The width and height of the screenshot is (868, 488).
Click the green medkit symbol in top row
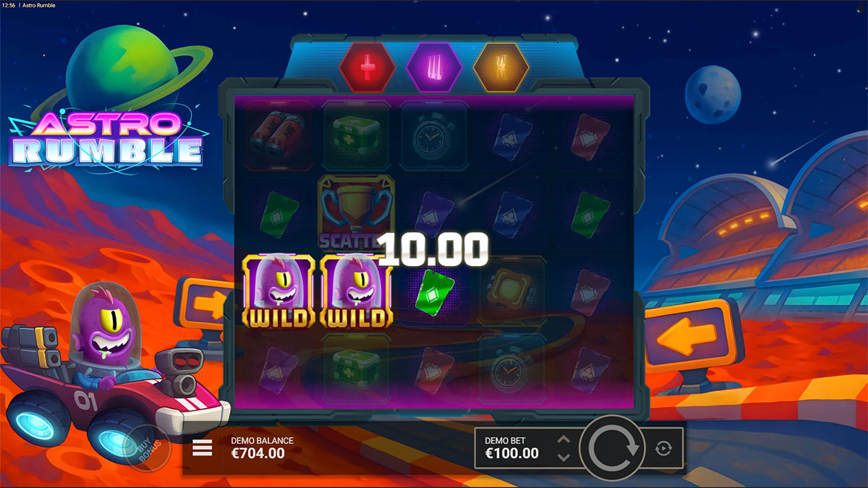(356, 136)
